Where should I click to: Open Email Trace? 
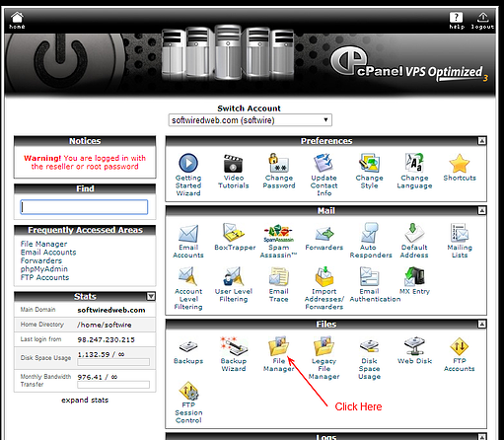(x=279, y=277)
